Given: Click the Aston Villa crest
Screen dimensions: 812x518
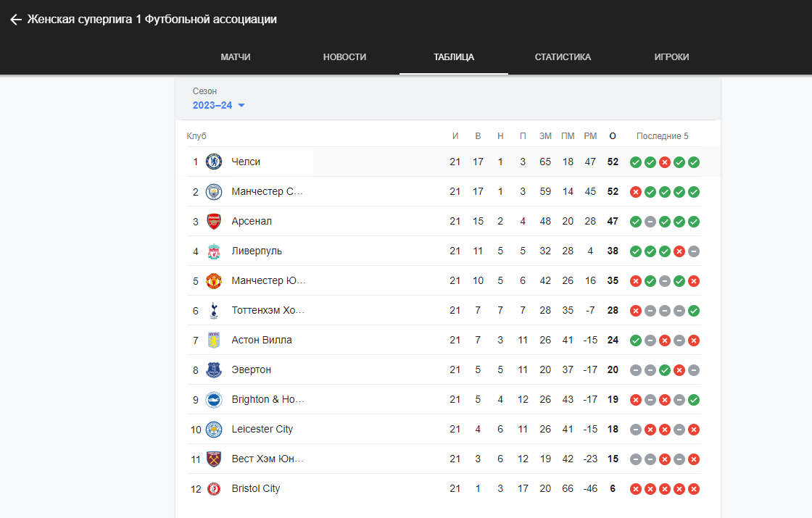Looking at the screenshot, I should [x=214, y=340].
